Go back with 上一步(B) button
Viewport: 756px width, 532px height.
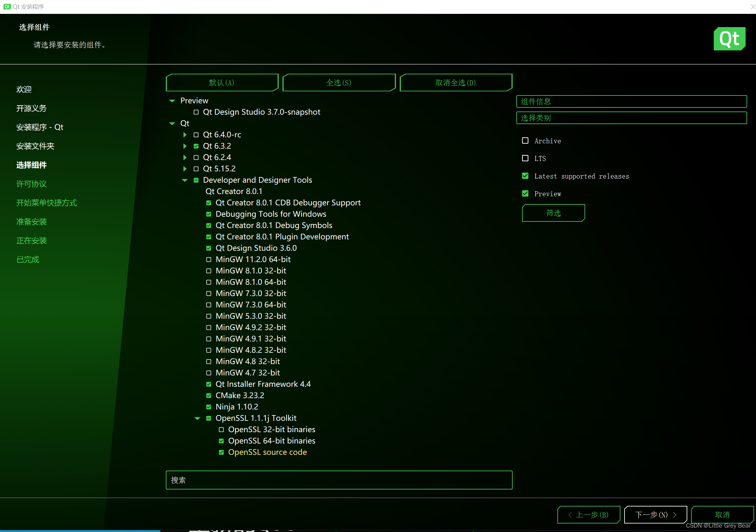[589, 515]
